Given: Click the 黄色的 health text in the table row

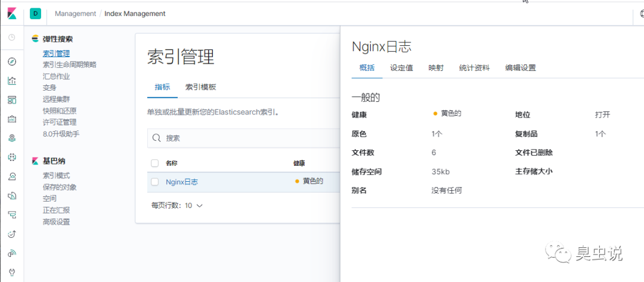Looking at the screenshot, I should pos(313,181).
